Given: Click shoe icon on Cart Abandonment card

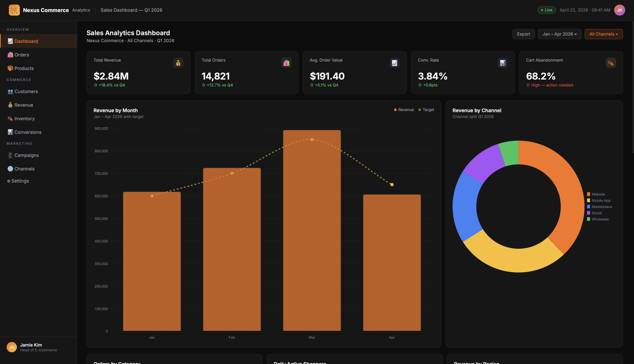Looking at the screenshot, I should pos(611,63).
